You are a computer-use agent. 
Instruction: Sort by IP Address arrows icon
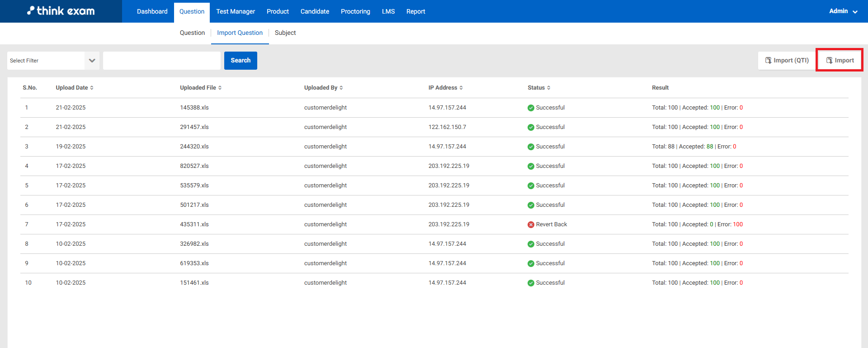pyautogui.click(x=461, y=88)
